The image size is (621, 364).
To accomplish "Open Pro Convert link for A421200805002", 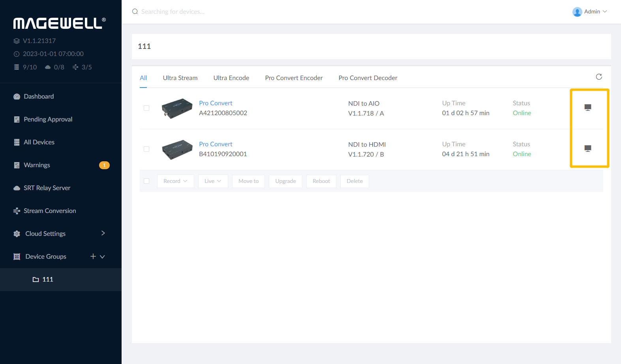I will coord(216,103).
